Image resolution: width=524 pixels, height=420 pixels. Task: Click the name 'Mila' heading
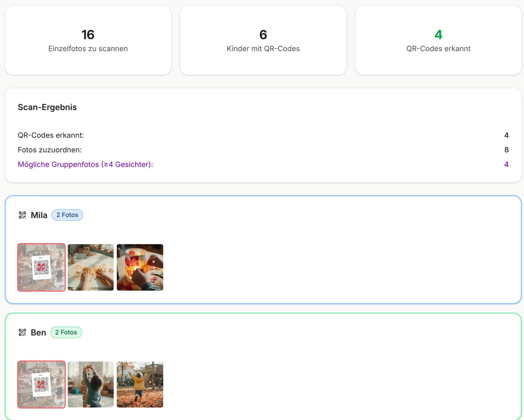tap(39, 215)
